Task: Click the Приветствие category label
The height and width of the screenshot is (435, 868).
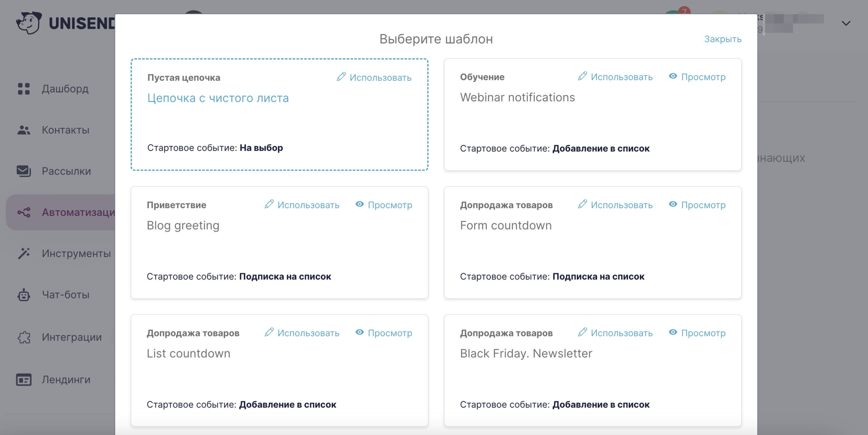Action: tap(176, 205)
